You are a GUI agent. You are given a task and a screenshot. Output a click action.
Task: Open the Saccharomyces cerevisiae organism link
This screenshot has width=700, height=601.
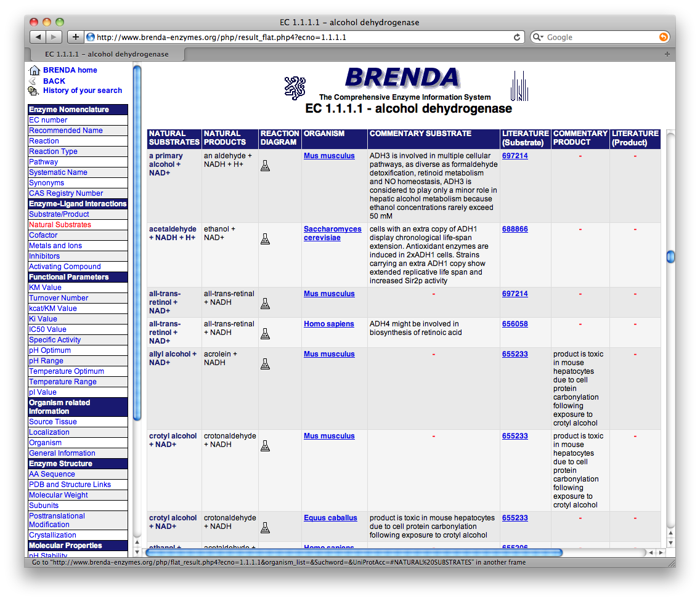click(x=333, y=233)
